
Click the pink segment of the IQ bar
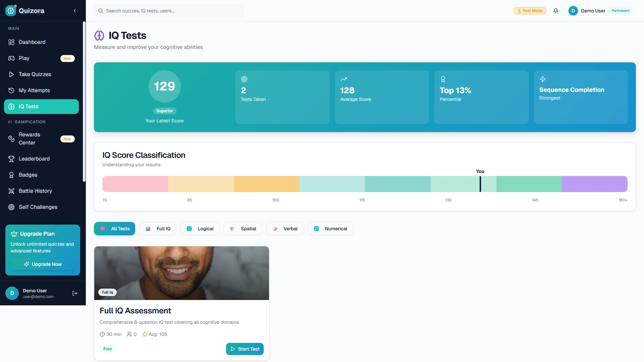click(x=135, y=184)
